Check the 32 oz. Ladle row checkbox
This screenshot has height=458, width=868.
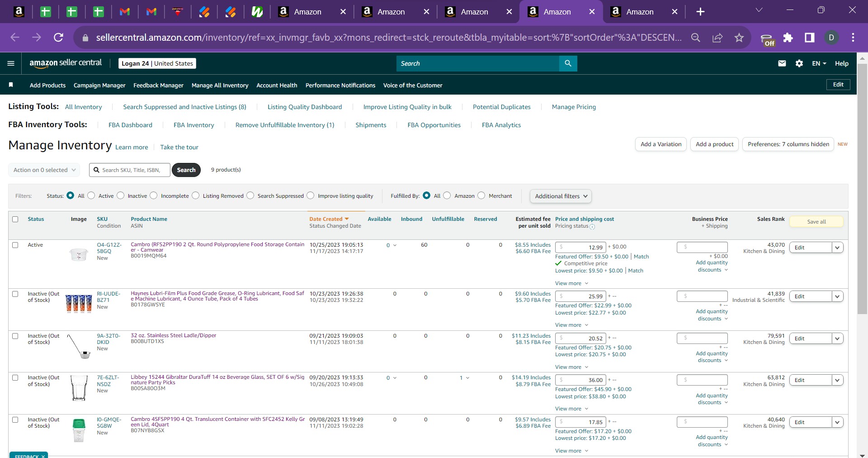(x=15, y=336)
